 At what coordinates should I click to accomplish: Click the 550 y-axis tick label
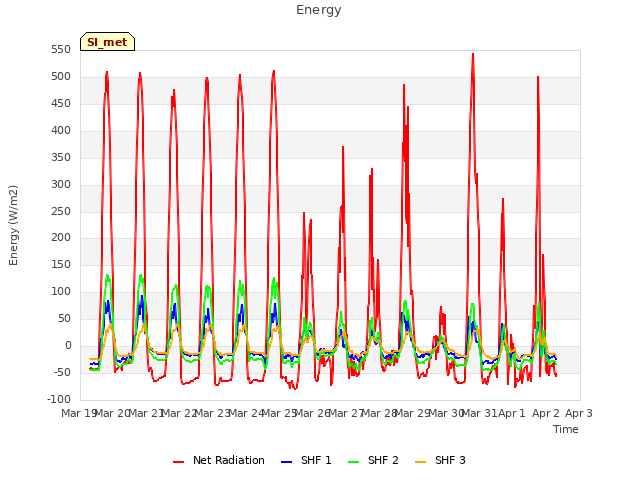(61, 50)
